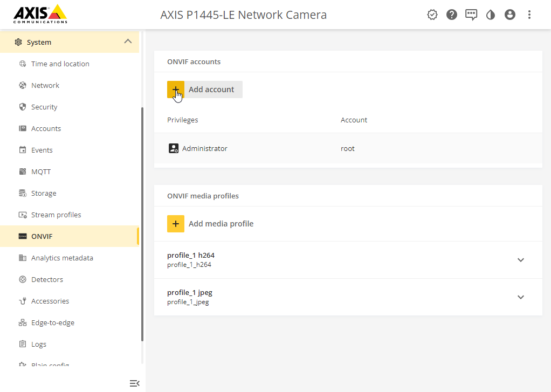This screenshot has width=551, height=392.
Task: Click the System gear icon
Action: click(18, 42)
